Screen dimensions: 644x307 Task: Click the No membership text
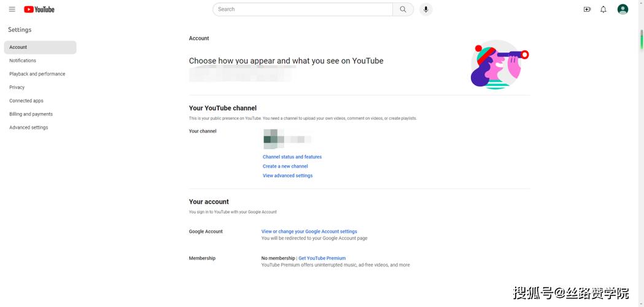278,258
